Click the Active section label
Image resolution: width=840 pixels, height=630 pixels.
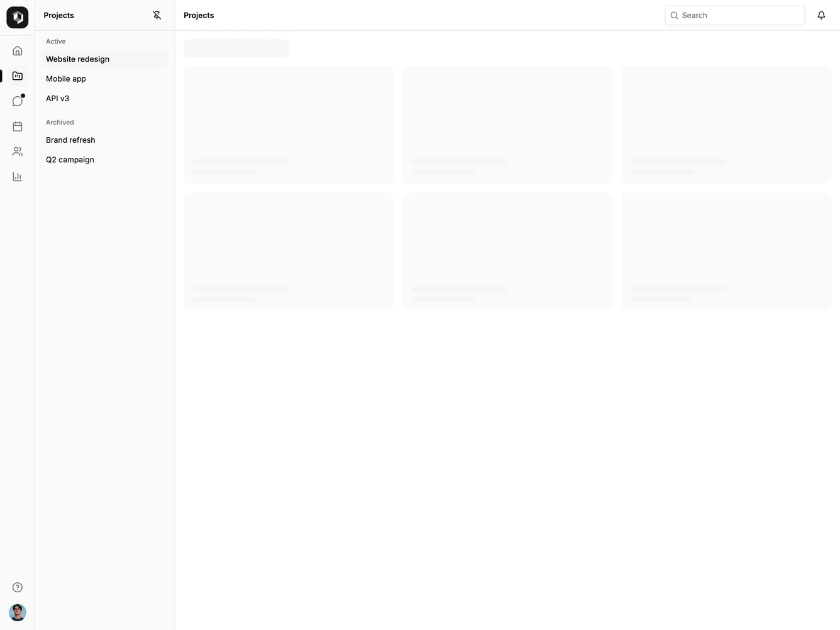[56, 41]
